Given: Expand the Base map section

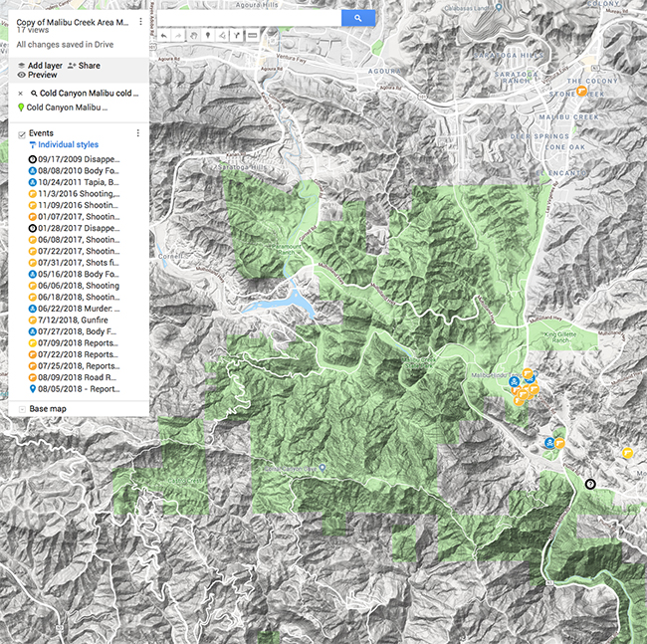Looking at the screenshot, I should (23, 409).
